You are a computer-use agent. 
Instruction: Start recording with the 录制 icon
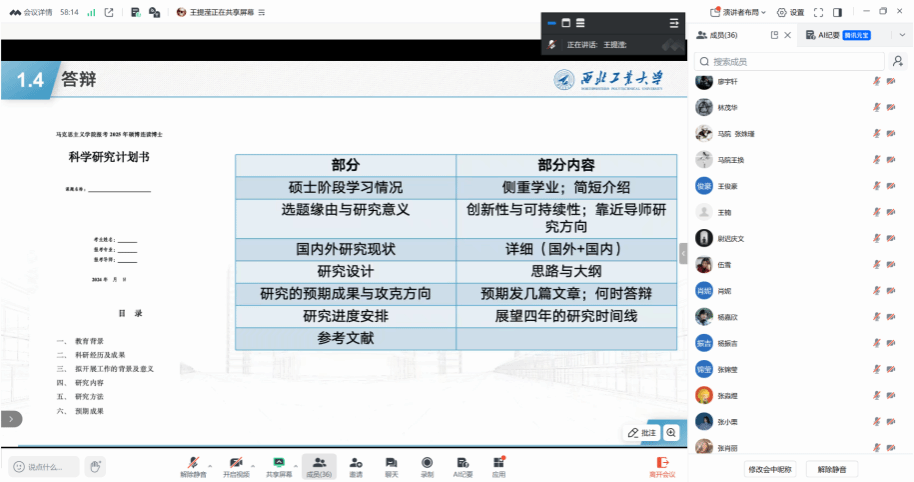[x=427, y=463]
